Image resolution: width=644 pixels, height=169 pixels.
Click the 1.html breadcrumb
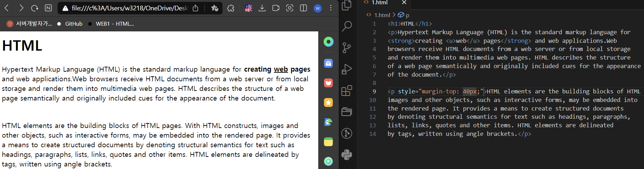[382, 15]
